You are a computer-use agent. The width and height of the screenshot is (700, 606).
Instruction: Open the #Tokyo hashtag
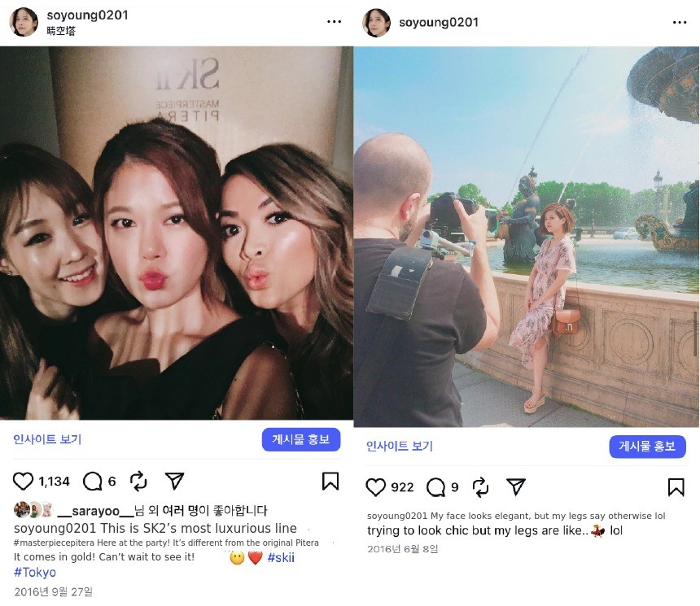[35, 572]
